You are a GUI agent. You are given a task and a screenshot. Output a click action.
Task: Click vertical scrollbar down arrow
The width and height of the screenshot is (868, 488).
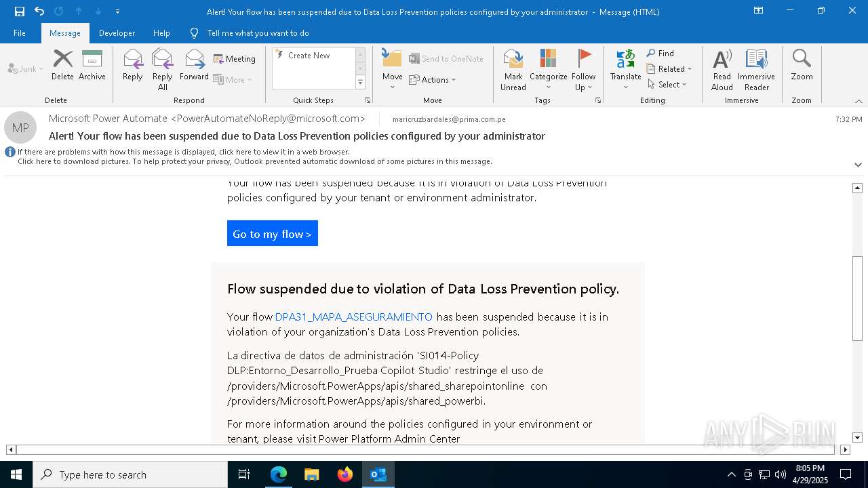pos(858,438)
